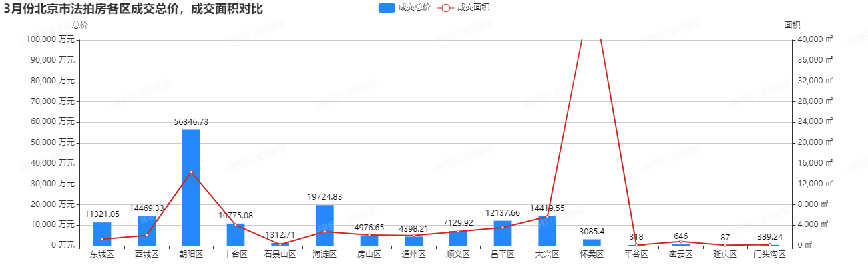This screenshot has height=267, width=868.
Task: Click the 门头沟区 axis label
Action: click(x=770, y=254)
